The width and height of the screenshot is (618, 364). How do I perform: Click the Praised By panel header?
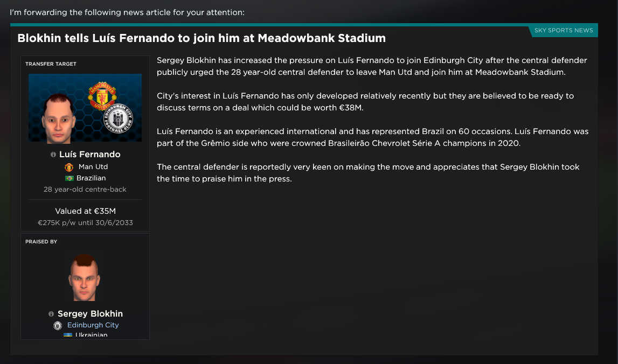coord(41,241)
